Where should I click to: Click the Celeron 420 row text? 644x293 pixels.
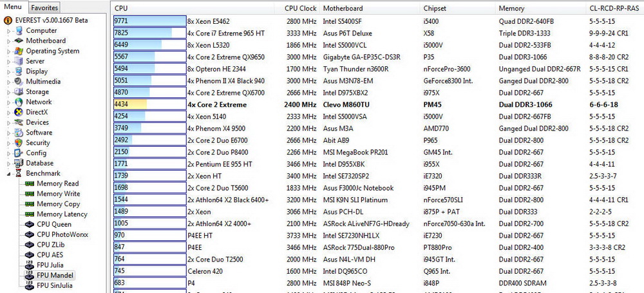[x=205, y=271]
